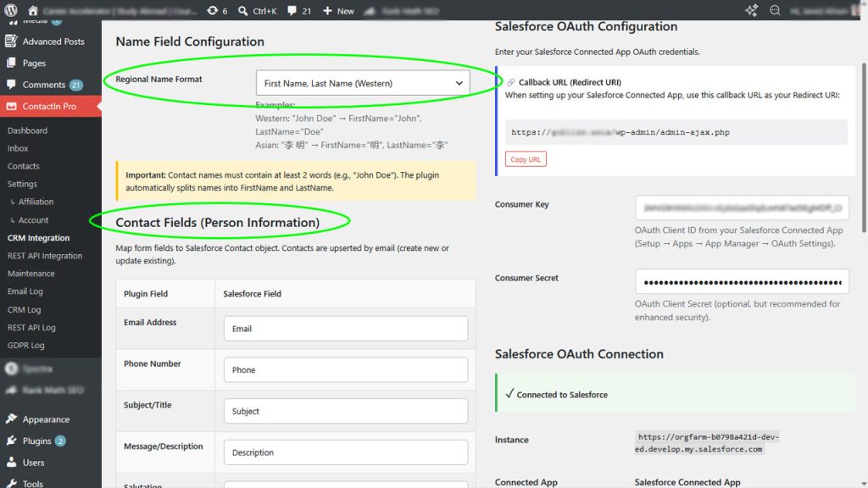Open the CRM Log page

point(24,309)
